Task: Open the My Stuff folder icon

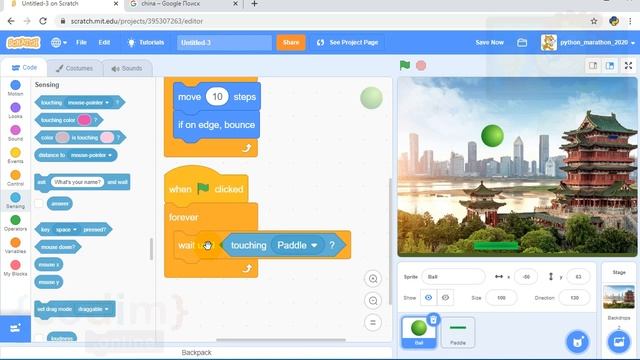Action: coord(522,42)
